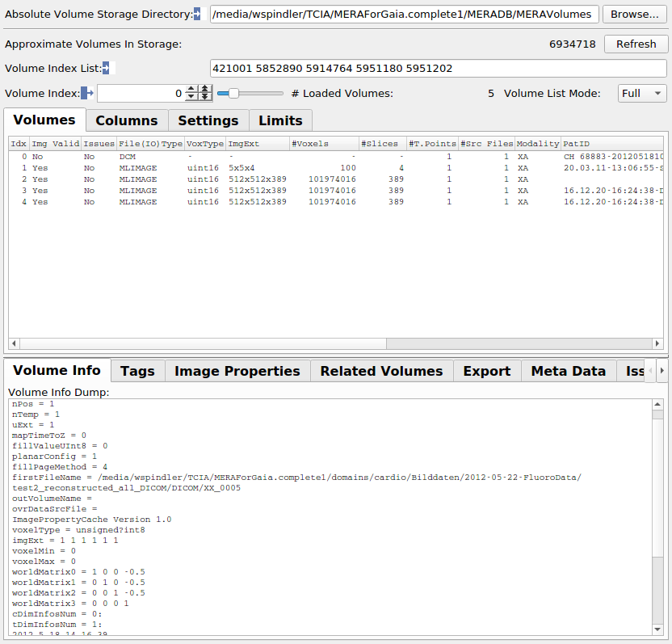Screen dimensions: 672x644
Task: Click the Volume Index List connector arrow icon
Action: click(x=109, y=69)
